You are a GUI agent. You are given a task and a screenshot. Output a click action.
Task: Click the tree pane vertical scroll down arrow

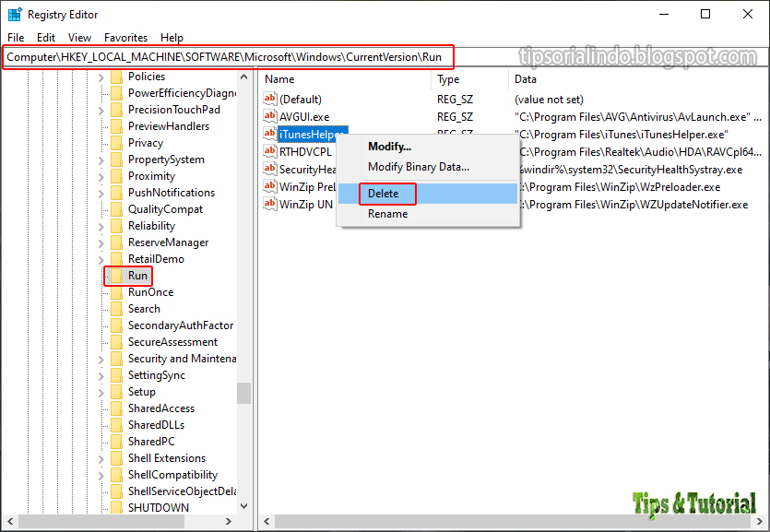click(244, 506)
